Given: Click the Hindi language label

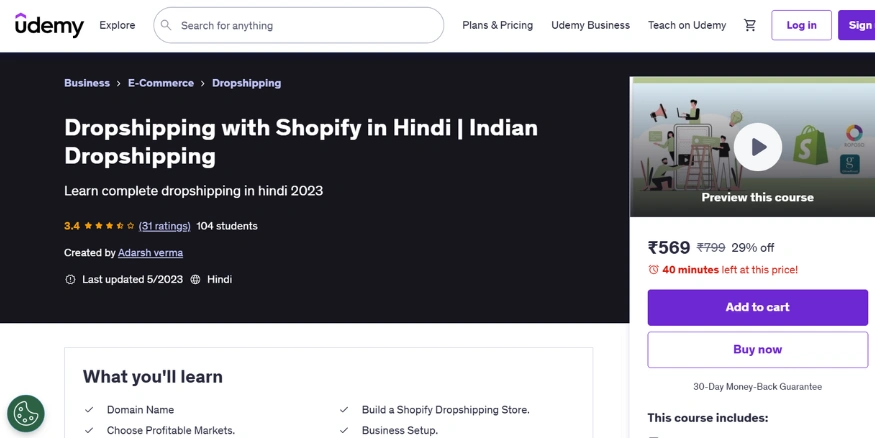Looking at the screenshot, I should [219, 280].
